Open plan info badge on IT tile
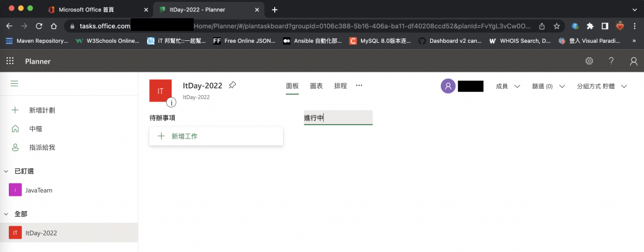644x252 pixels. tap(171, 103)
